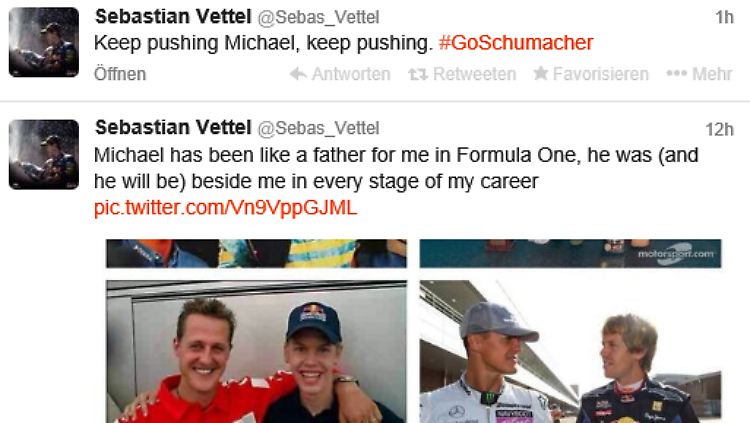Click the star icon beside Favorisieren

click(541, 74)
